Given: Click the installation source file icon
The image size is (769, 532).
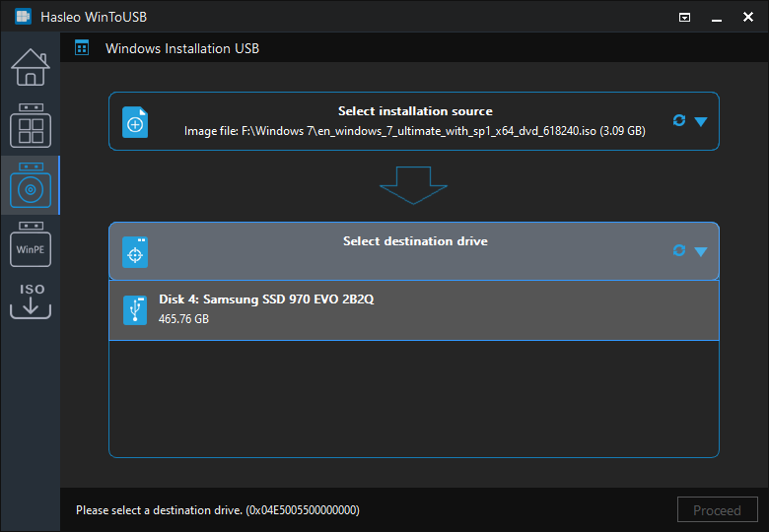Looking at the screenshot, I should pyautogui.click(x=135, y=122).
